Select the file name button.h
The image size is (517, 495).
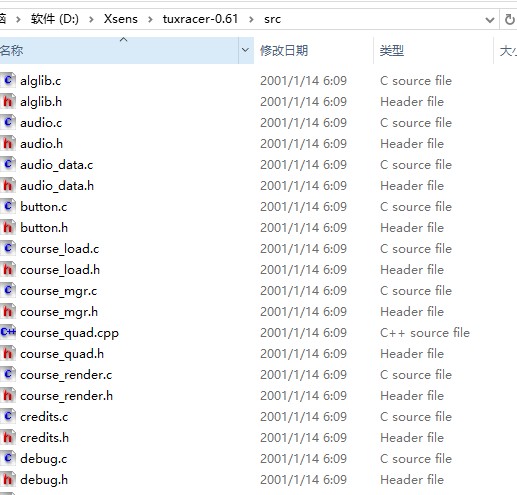point(44,228)
